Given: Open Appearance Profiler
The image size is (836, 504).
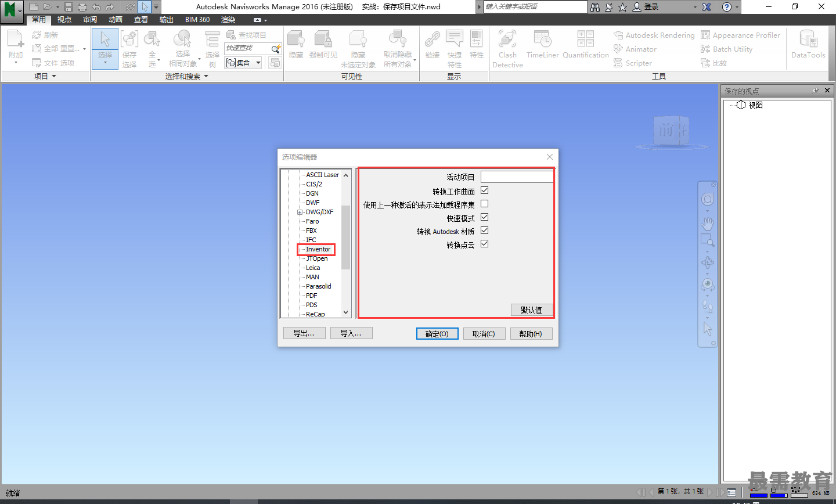Looking at the screenshot, I should (x=741, y=35).
